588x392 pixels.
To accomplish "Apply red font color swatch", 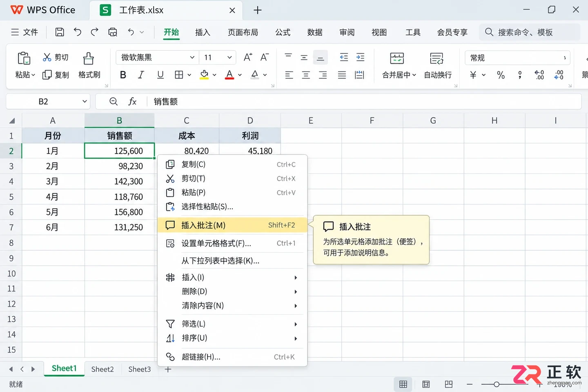I will click(x=230, y=75).
